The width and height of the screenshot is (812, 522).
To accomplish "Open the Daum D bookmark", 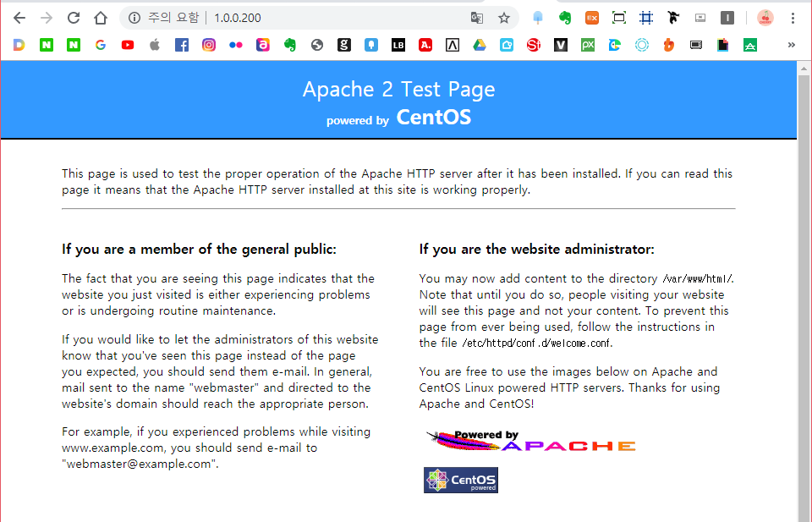I will [19, 45].
